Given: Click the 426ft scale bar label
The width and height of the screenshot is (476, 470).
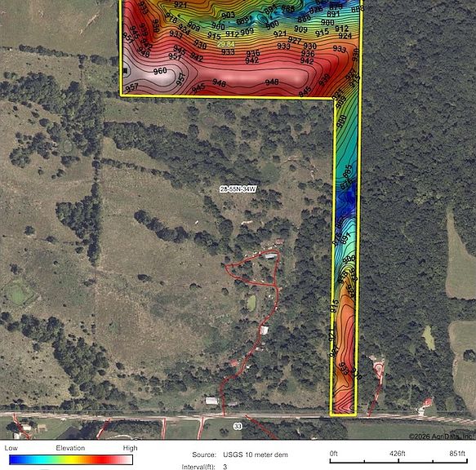Looking at the screenshot, I should [398, 454].
